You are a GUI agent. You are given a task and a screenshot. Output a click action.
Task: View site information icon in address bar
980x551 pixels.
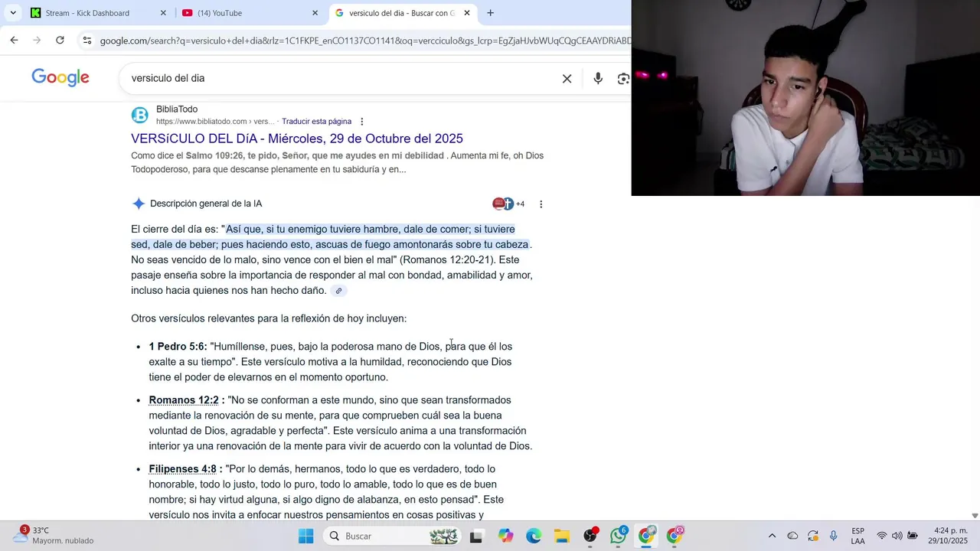87,41
